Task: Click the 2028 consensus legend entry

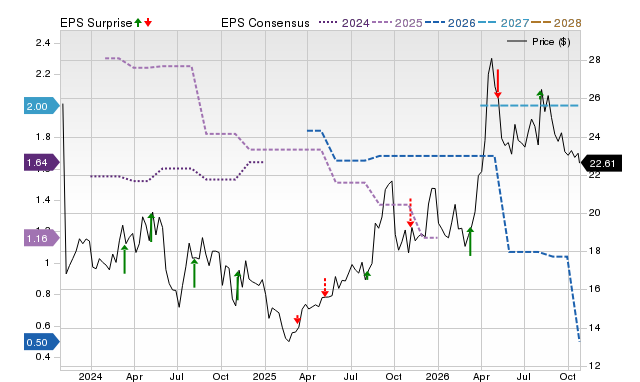Action: click(556, 23)
